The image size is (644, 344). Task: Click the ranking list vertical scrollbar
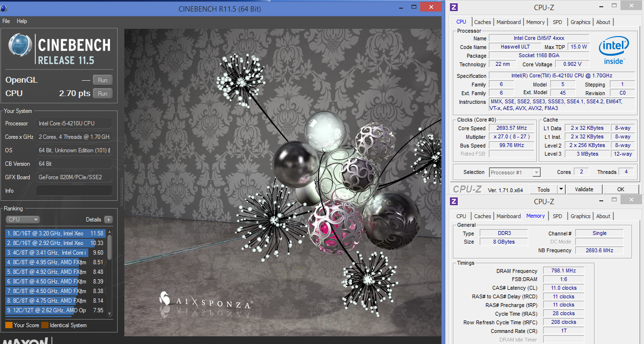[x=110, y=272]
